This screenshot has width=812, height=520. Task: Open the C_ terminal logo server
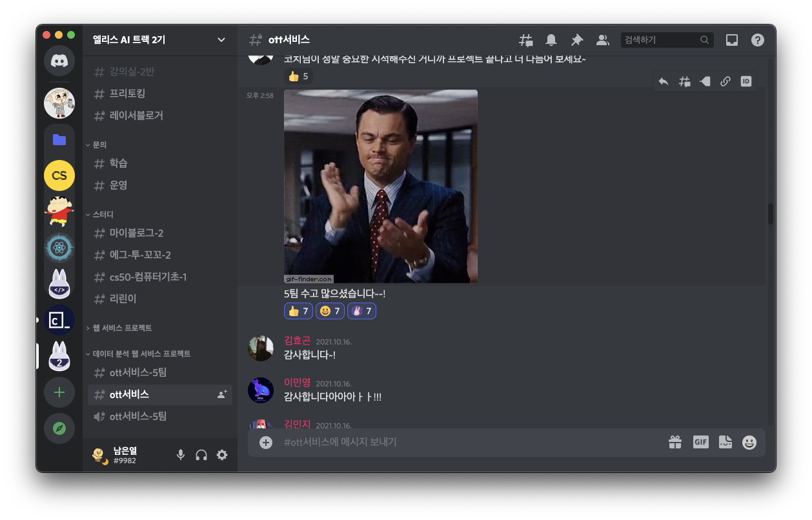(59, 320)
